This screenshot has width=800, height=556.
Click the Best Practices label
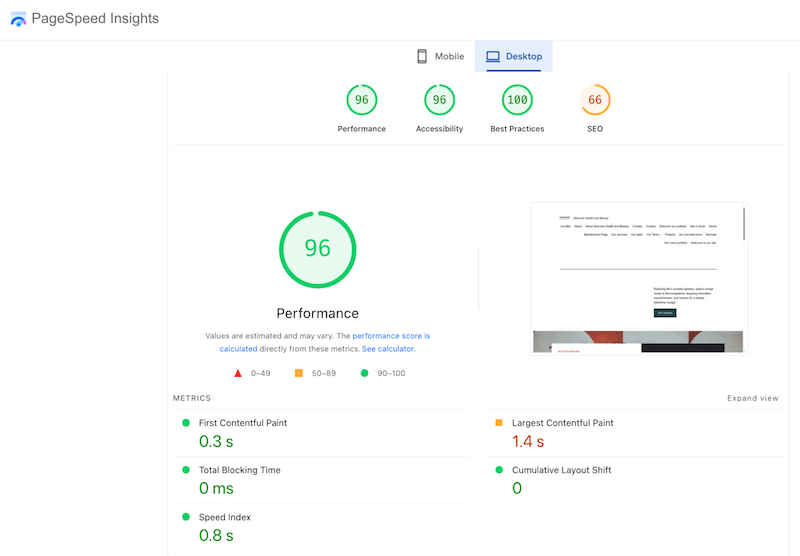(x=517, y=129)
